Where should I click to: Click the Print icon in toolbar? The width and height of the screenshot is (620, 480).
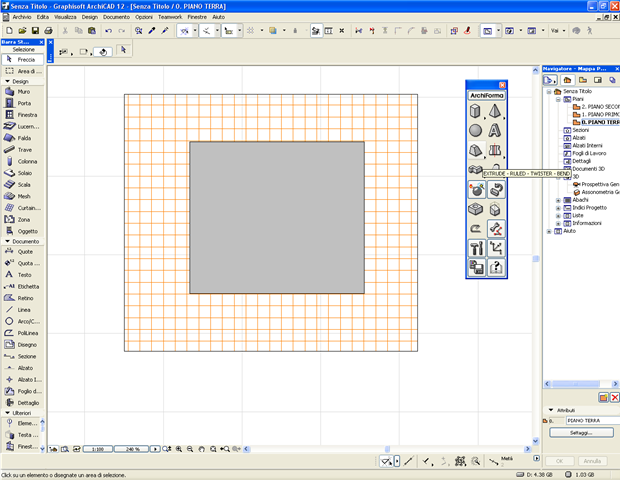click(x=48, y=31)
